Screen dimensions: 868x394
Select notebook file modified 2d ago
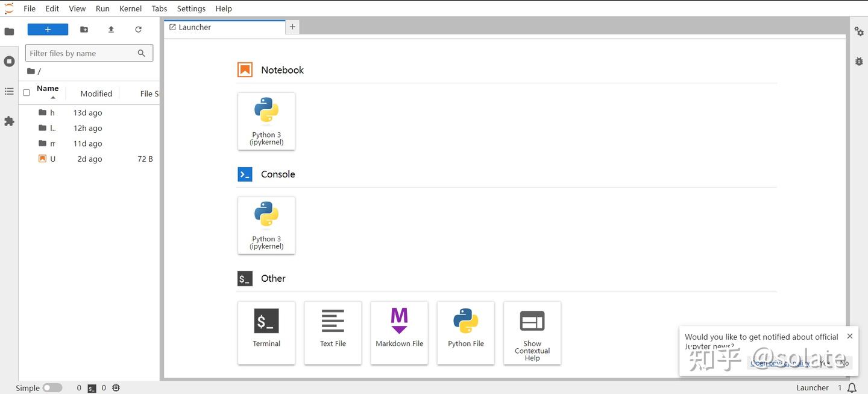click(x=89, y=159)
